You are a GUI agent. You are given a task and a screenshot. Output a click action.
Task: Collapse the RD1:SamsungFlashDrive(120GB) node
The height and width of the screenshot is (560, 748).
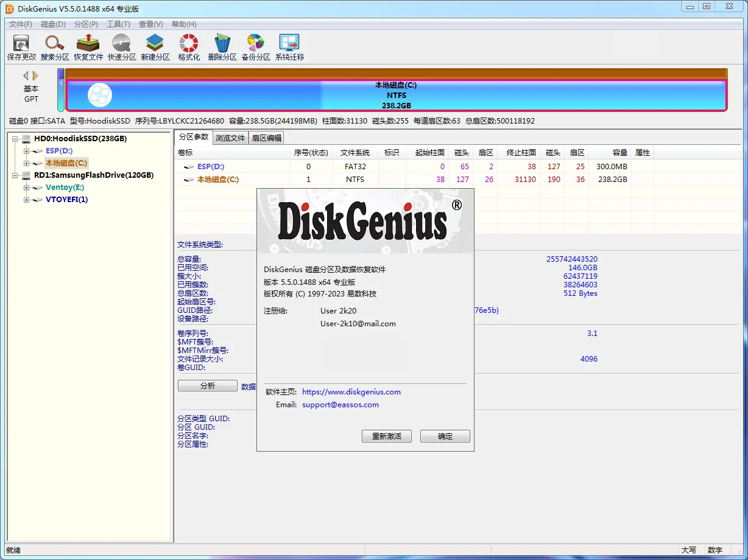(15, 175)
